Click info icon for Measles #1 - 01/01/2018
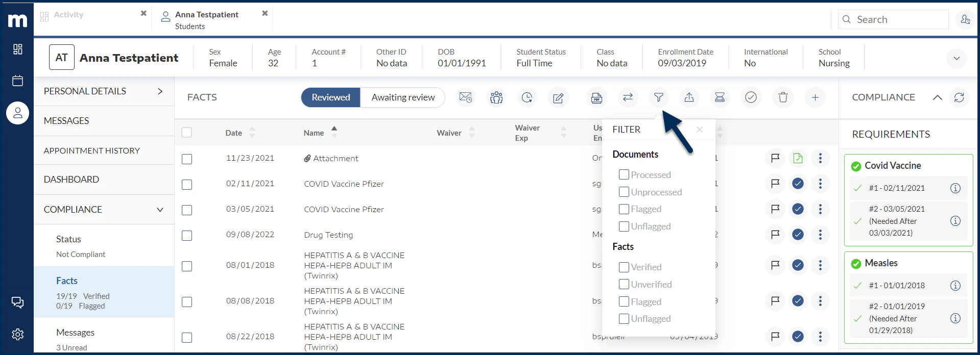This screenshot has width=980, height=355. point(955,286)
